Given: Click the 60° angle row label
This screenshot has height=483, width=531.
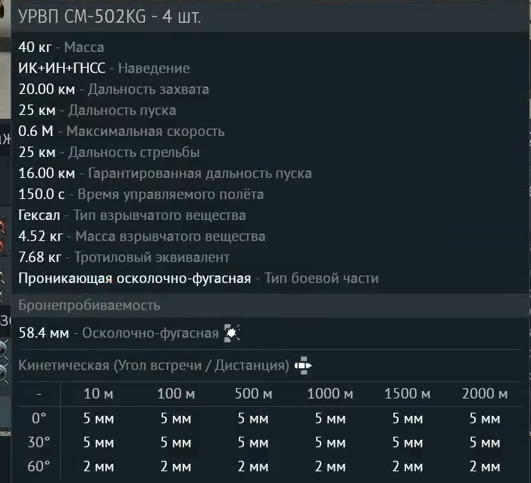Looking at the screenshot, I should (x=39, y=466).
